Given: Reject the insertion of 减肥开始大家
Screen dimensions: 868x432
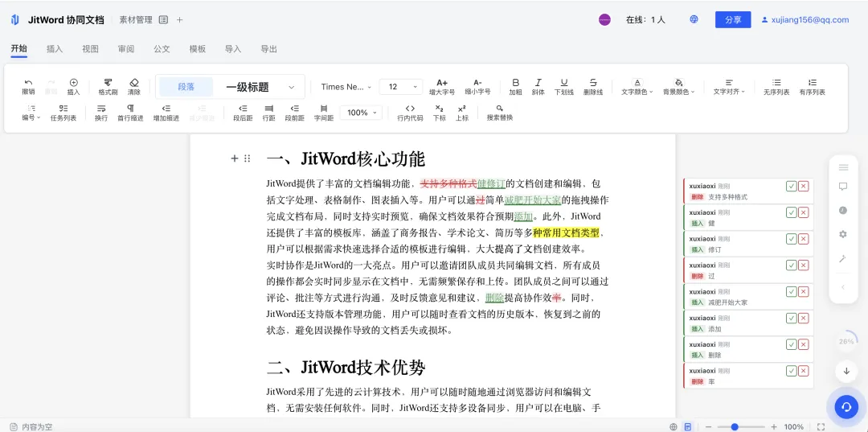Looking at the screenshot, I should click(803, 291).
